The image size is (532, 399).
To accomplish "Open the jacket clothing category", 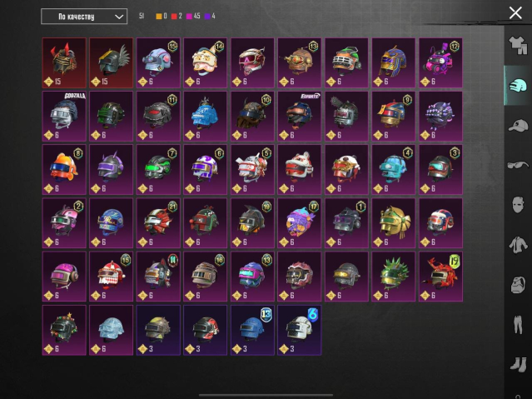I will (518, 245).
